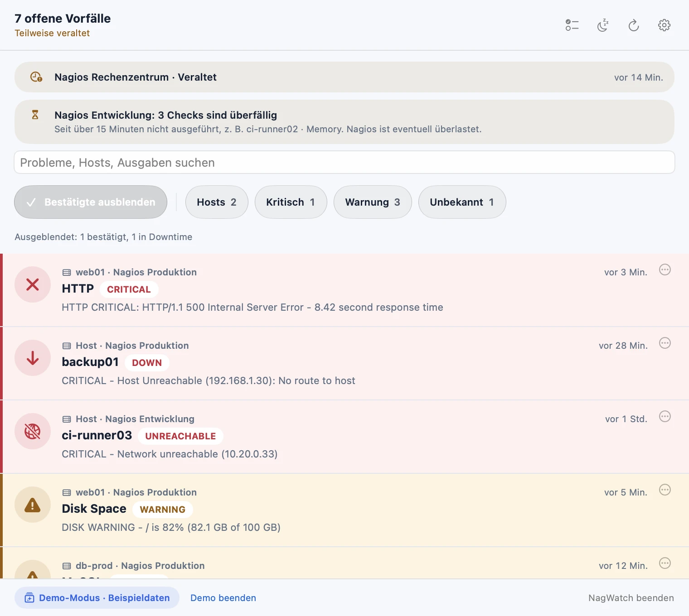Click the warning triangle icon for Disk Space
This screenshot has height=616, width=689.
coord(33,505)
